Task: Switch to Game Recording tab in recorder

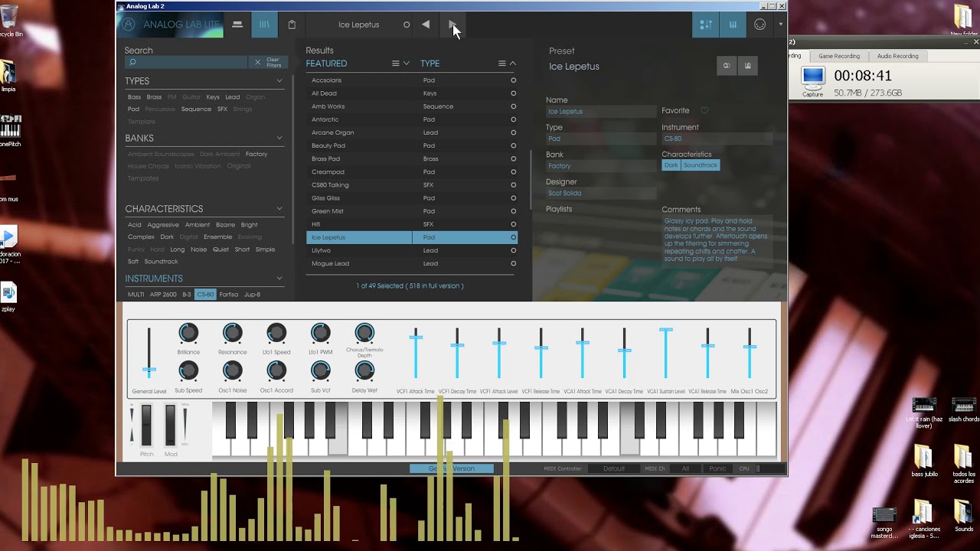Action: coord(839,56)
